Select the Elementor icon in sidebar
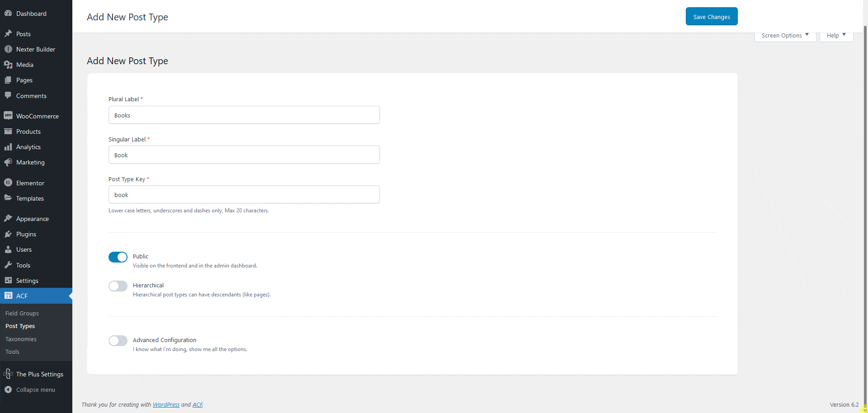 pos(8,183)
